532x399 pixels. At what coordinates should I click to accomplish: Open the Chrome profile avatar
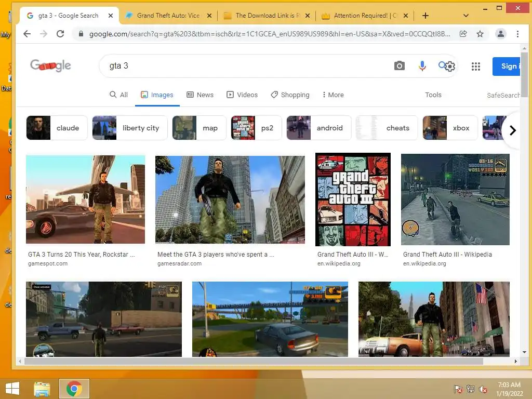[500, 34]
